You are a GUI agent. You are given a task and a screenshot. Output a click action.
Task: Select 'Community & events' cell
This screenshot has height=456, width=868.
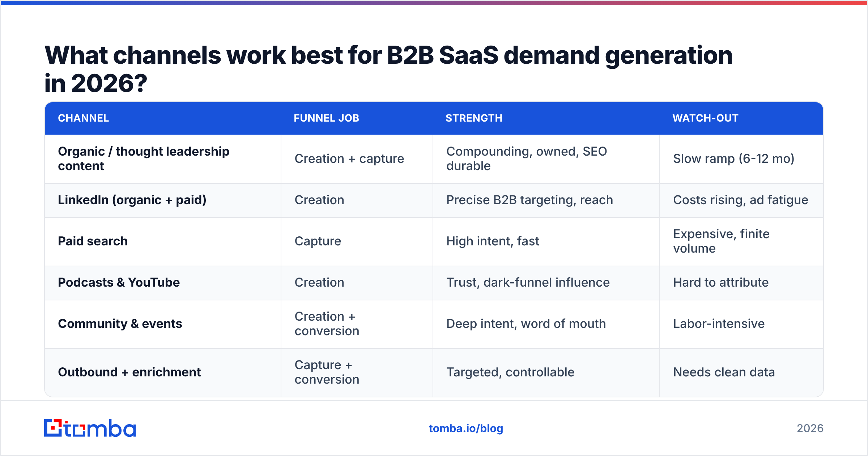point(163,324)
